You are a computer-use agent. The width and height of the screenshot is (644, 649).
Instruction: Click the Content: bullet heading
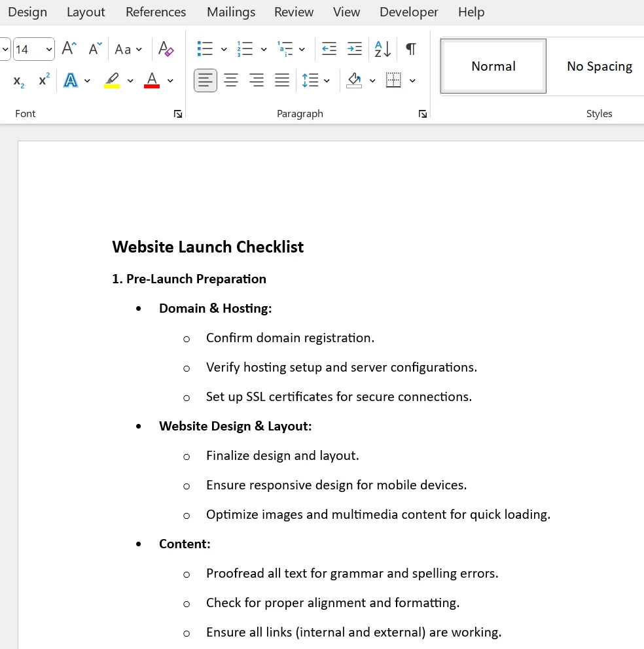pyautogui.click(x=185, y=544)
